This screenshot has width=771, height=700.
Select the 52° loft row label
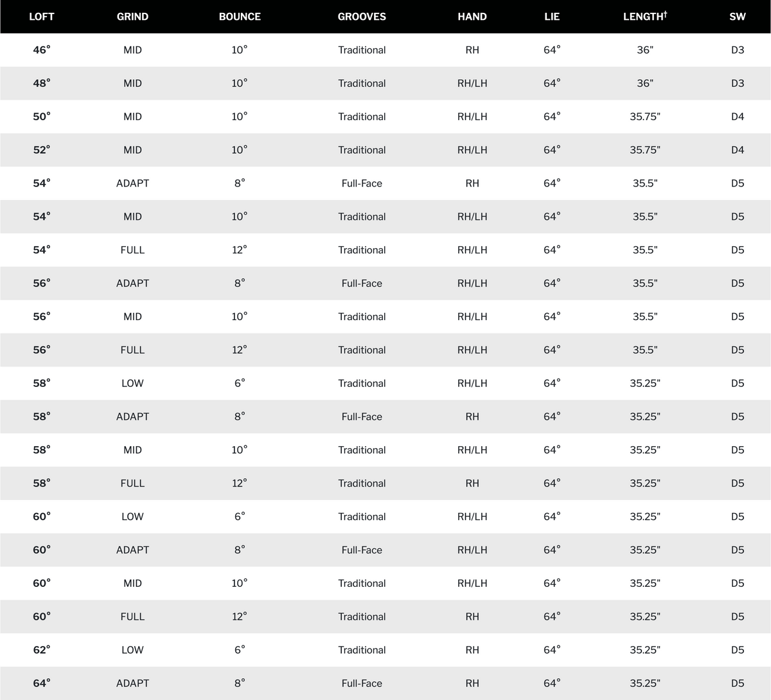click(42, 150)
